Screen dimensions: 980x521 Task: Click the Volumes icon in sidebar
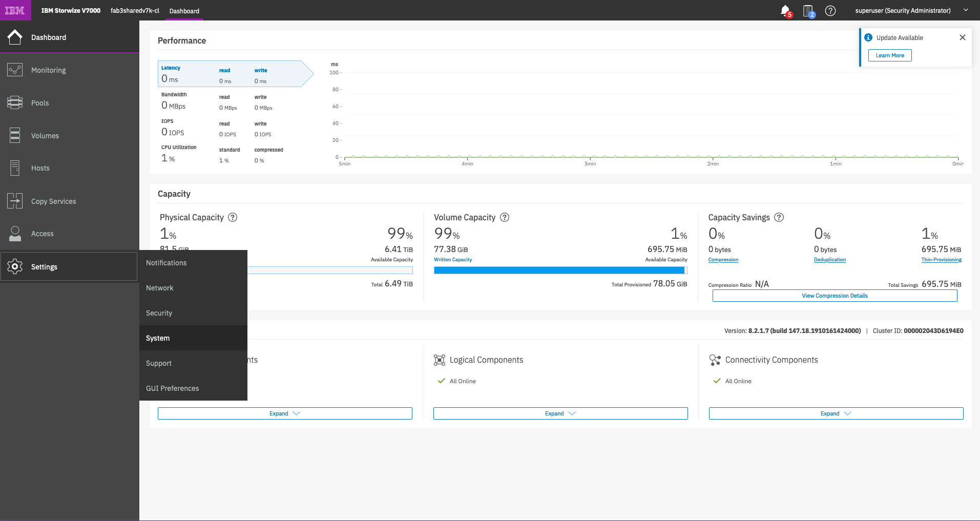coord(15,136)
